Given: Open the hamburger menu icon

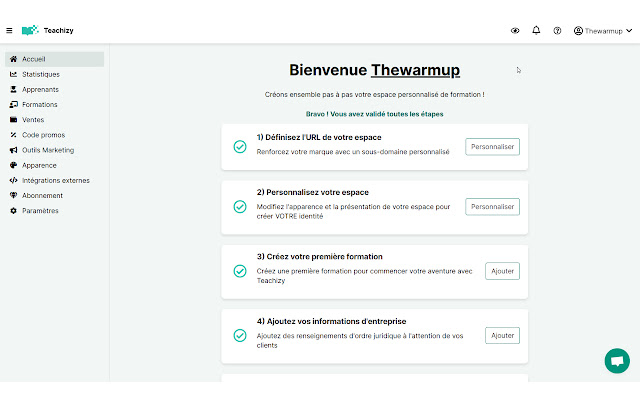Looking at the screenshot, I should coord(9,30).
